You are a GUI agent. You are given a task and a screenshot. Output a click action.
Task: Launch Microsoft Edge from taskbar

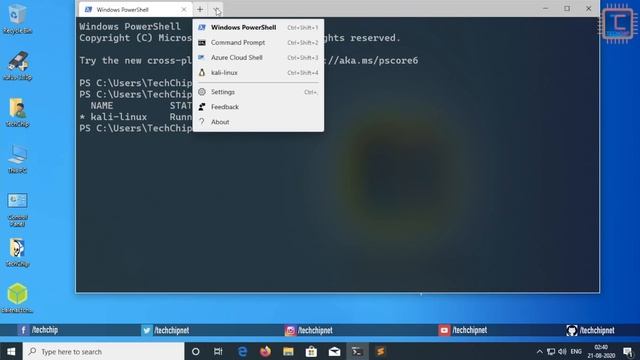242,351
